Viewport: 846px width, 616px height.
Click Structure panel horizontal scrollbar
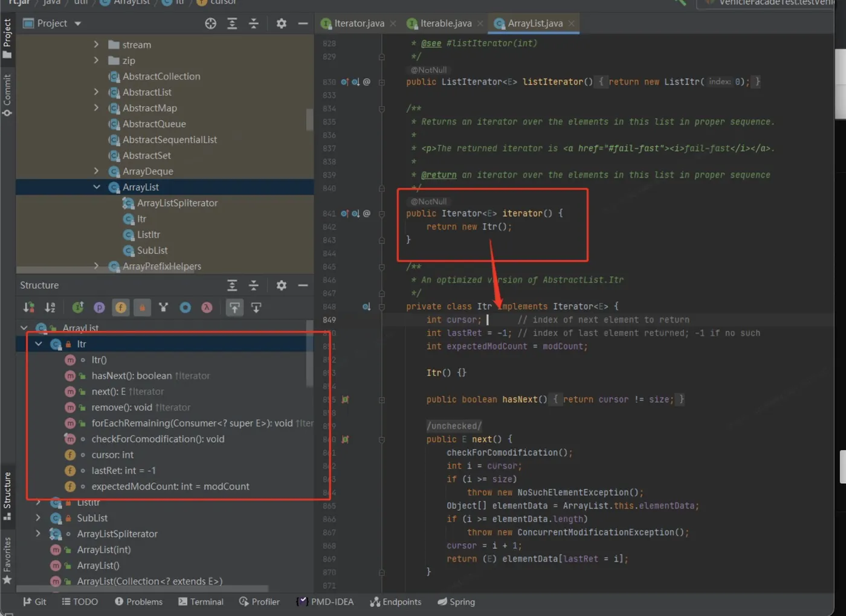tap(142, 588)
